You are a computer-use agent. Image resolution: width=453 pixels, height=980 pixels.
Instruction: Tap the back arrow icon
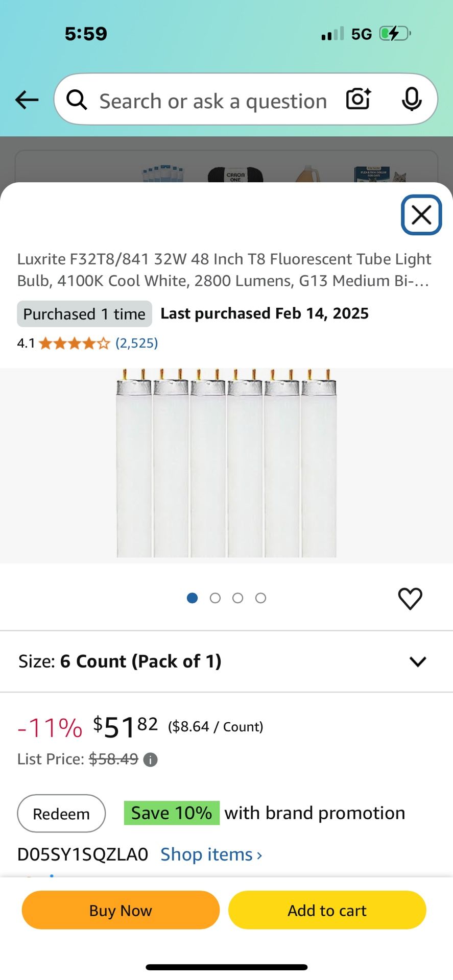point(27,100)
